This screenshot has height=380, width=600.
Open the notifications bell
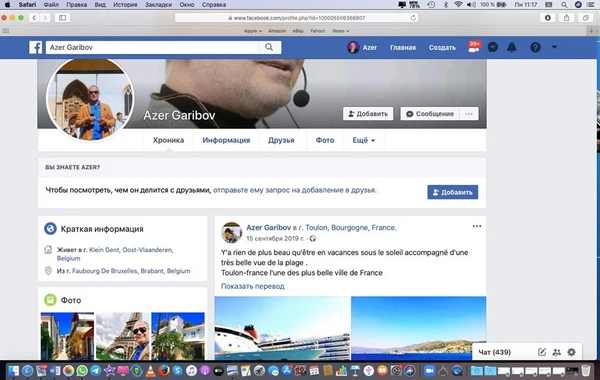tap(512, 47)
